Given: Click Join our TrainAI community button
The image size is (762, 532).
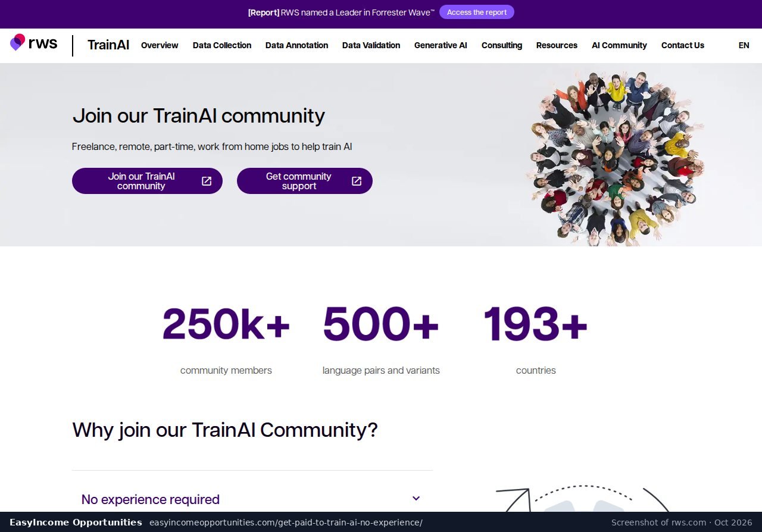Looking at the screenshot, I should click(x=147, y=181).
